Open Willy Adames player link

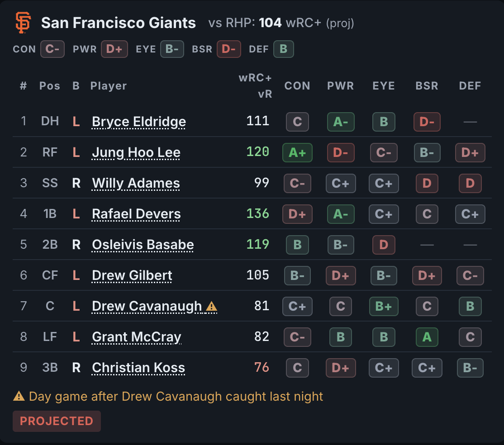click(136, 183)
